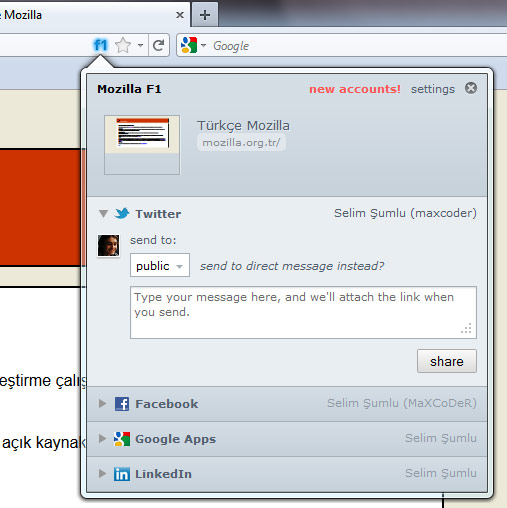Image resolution: width=507 pixels, height=508 pixels.
Task: Open the search engine dropdown arrow
Action: [x=203, y=45]
